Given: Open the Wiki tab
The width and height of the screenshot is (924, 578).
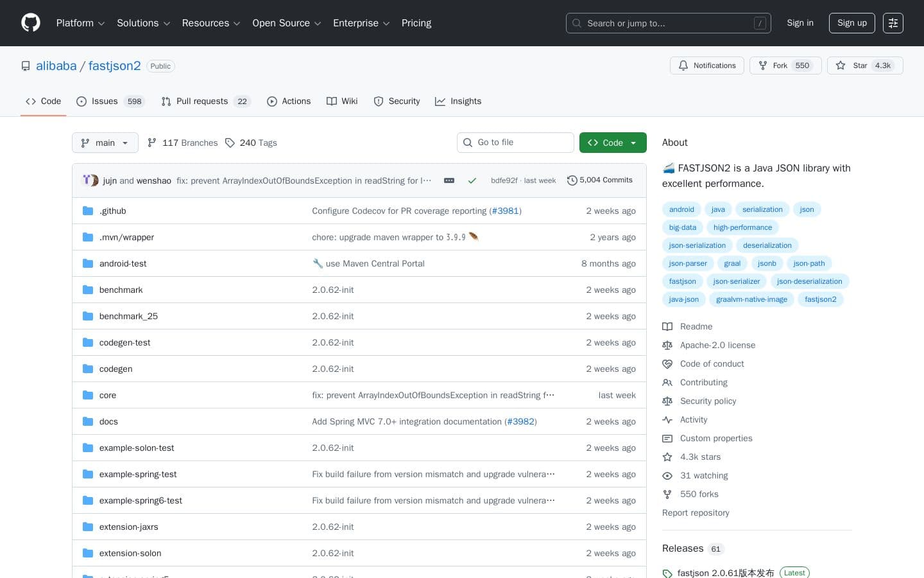Looking at the screenshot, I should pos(342,101).
